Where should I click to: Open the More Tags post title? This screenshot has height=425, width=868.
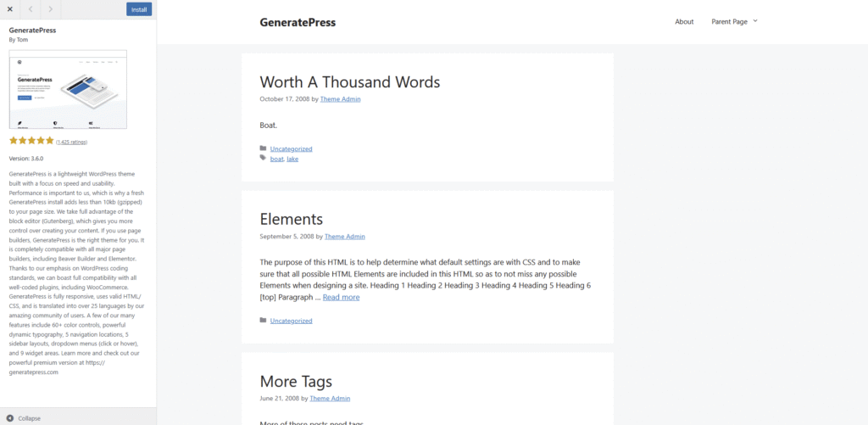pos(296,382)
